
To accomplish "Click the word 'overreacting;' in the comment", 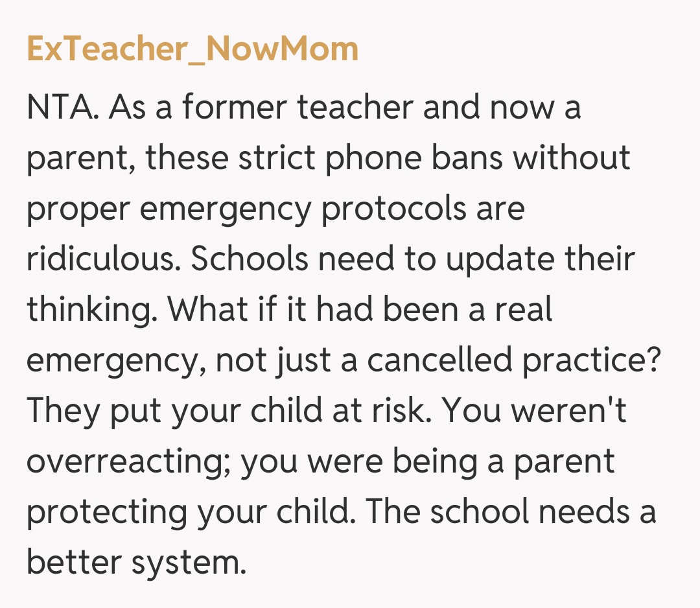I will tap(128, 460).
